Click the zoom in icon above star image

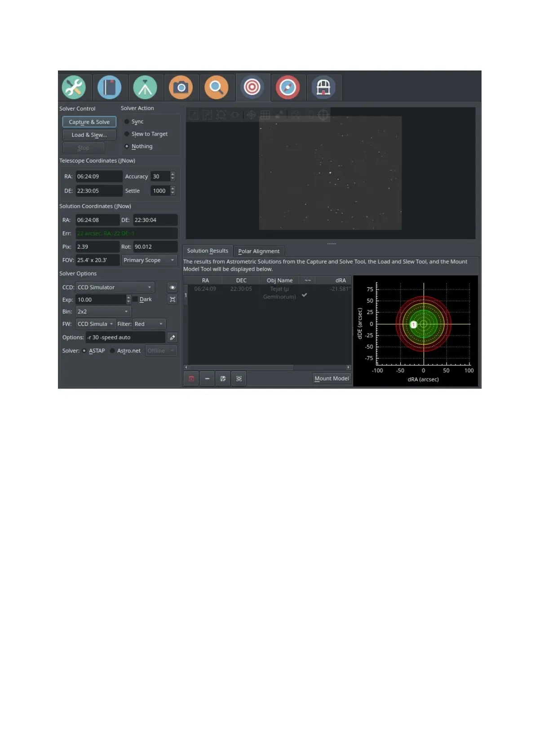point(194,115)
